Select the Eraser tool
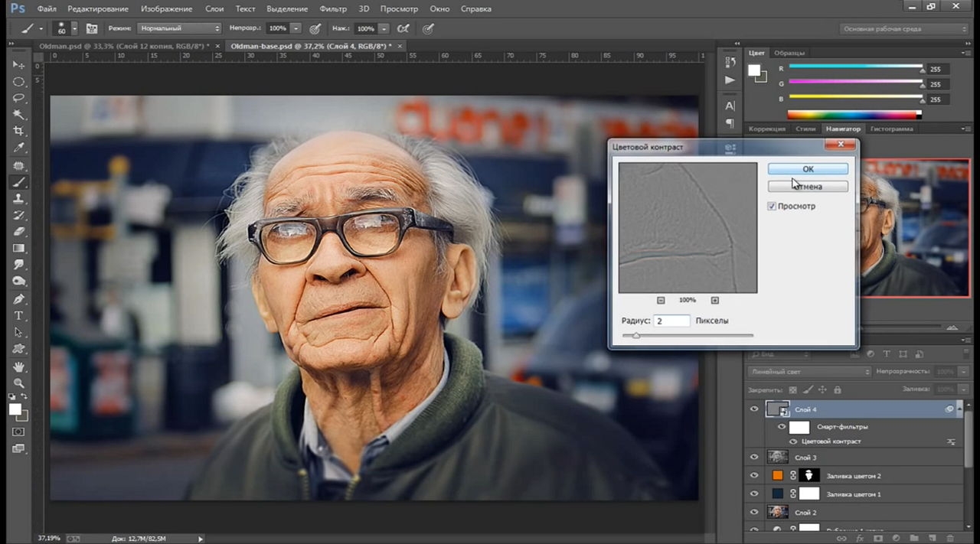This screenshot has height=544, width=980. pos(19,232)
